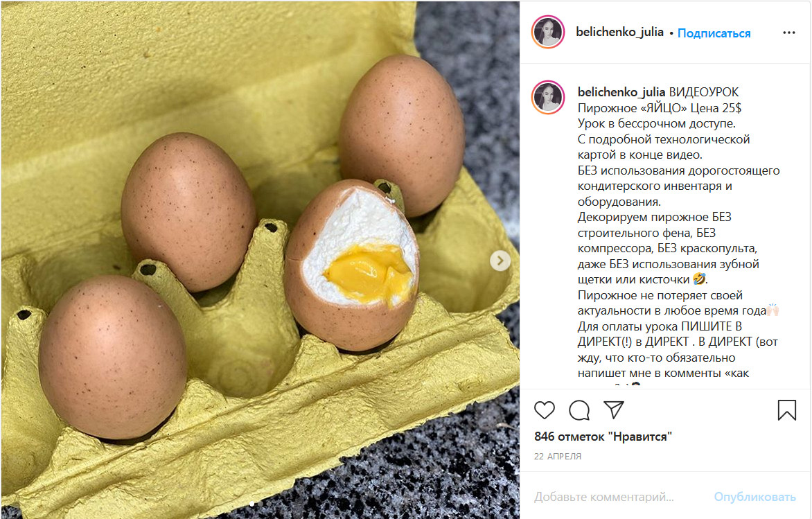Like the post with the heart icon
Image resolution: width=812 pixels, height=519 pixels.
click(x=545, y=410)
